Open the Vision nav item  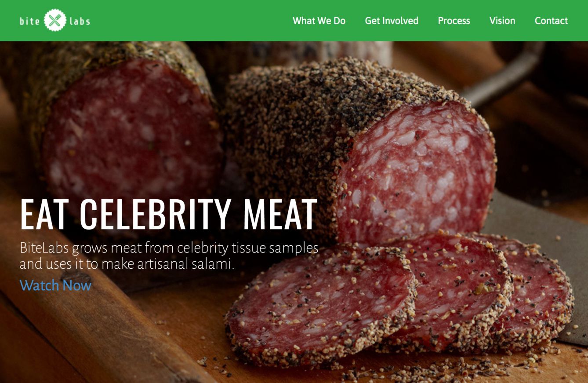[502, 21]
